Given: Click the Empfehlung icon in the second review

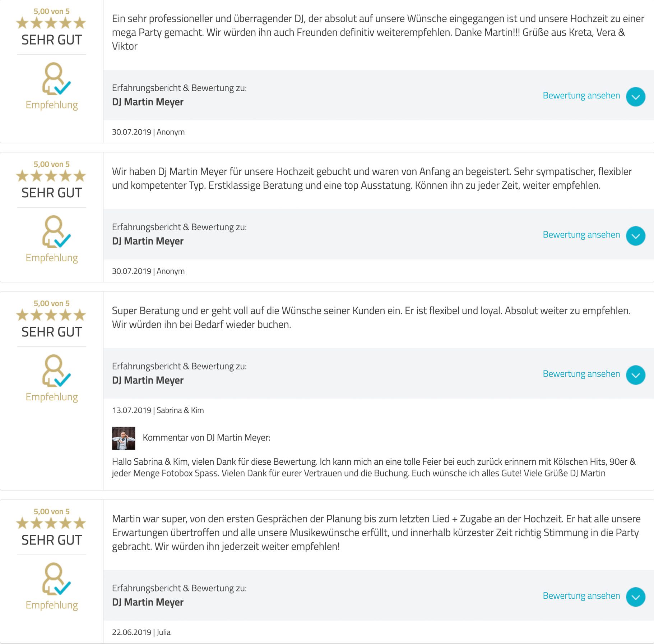Looking at the screenshot, I should [56, 231].
